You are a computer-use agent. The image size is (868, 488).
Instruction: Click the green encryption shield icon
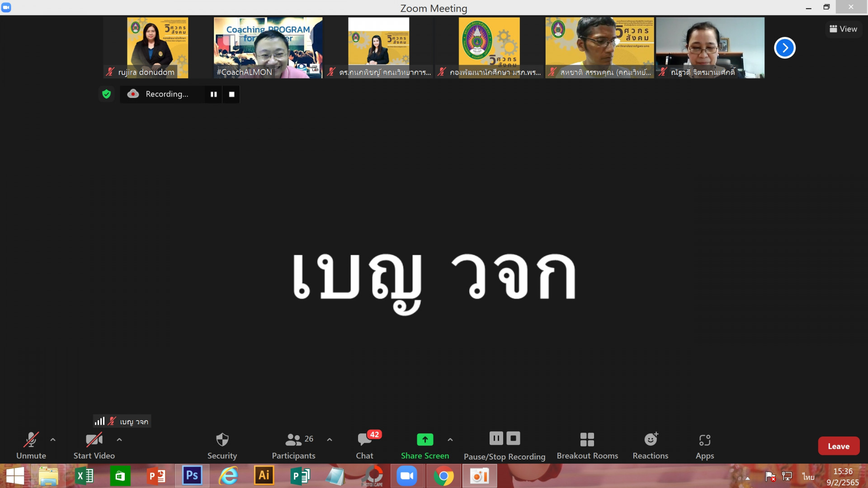[x=106, y=94]
